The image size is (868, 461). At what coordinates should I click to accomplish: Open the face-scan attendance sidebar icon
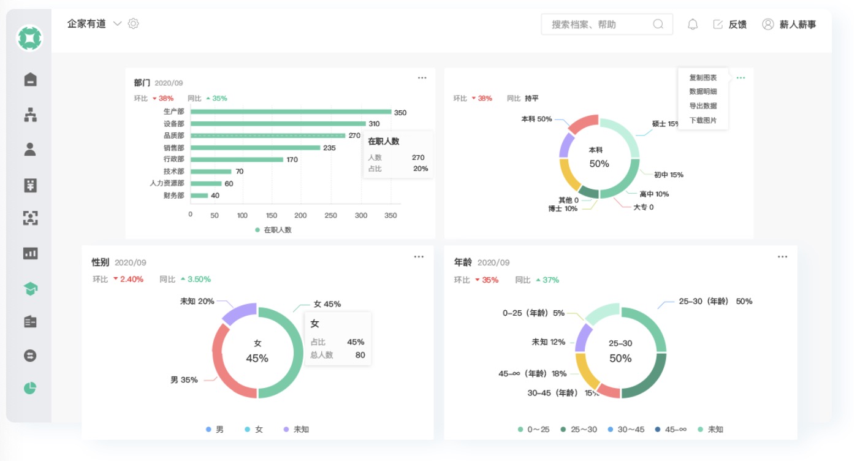tap(30, 218)
